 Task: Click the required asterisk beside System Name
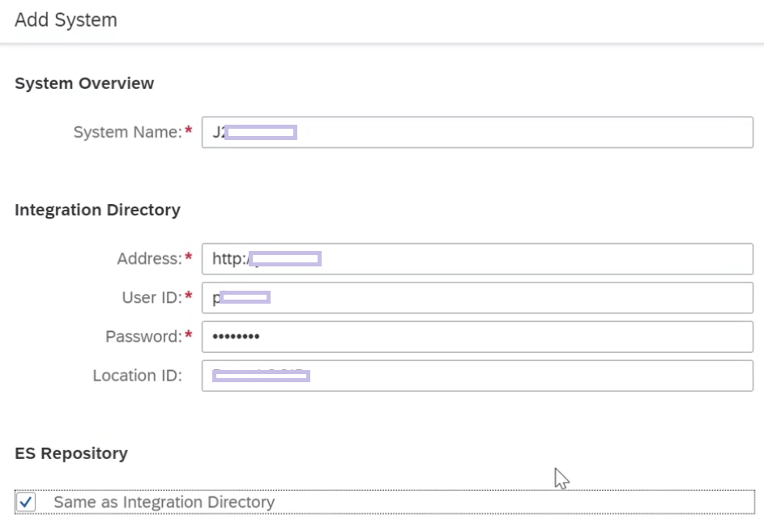tap(189, 130)
